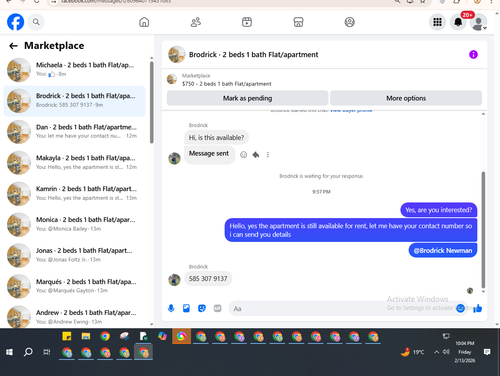Click Brodrick's avatar beside phone number message
The width and height of the screenshot is (500, 376).
click(x=174, y=280)
